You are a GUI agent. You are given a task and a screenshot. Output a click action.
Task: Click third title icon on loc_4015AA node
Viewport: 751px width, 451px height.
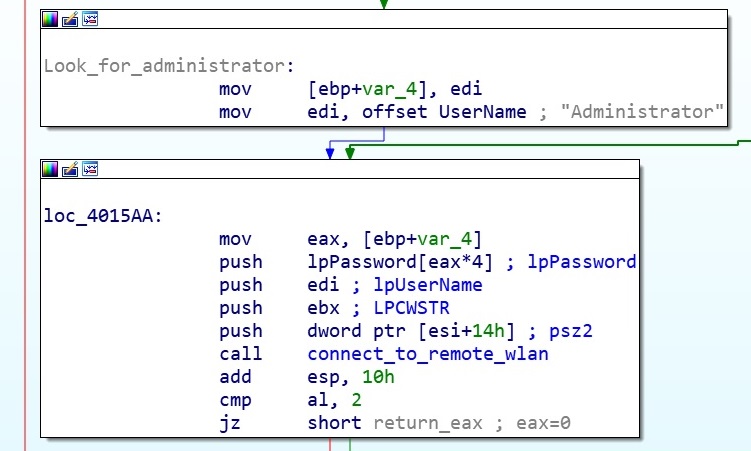pyautogui.click(x=90, y=168)
